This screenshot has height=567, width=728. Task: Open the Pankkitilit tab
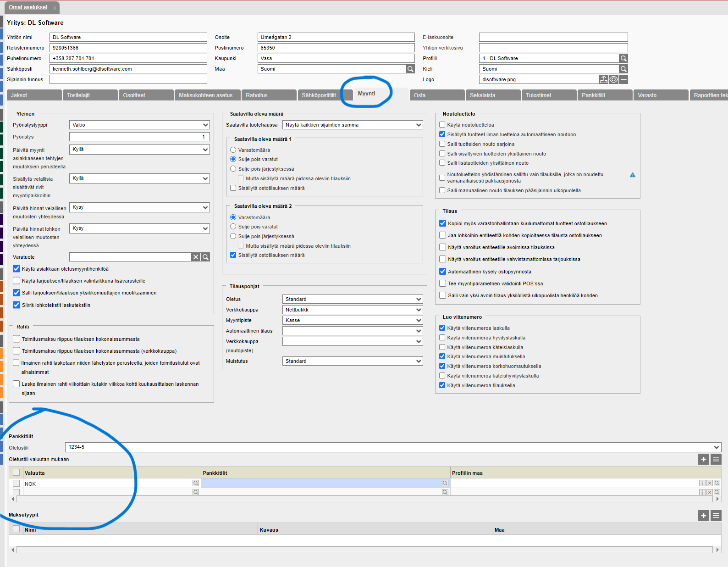(605, 95)
